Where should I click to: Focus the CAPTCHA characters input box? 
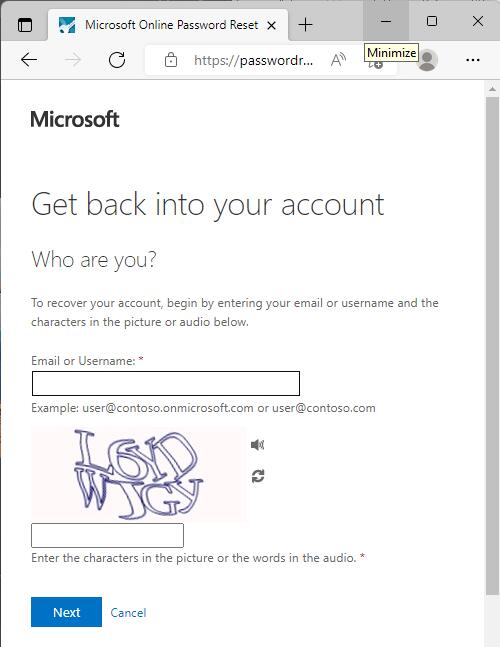107,535
